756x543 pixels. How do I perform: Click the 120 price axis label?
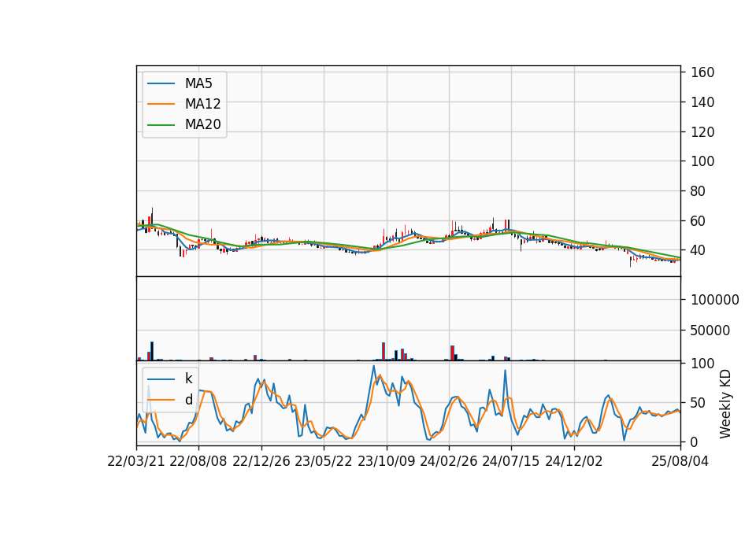point(702,132)
